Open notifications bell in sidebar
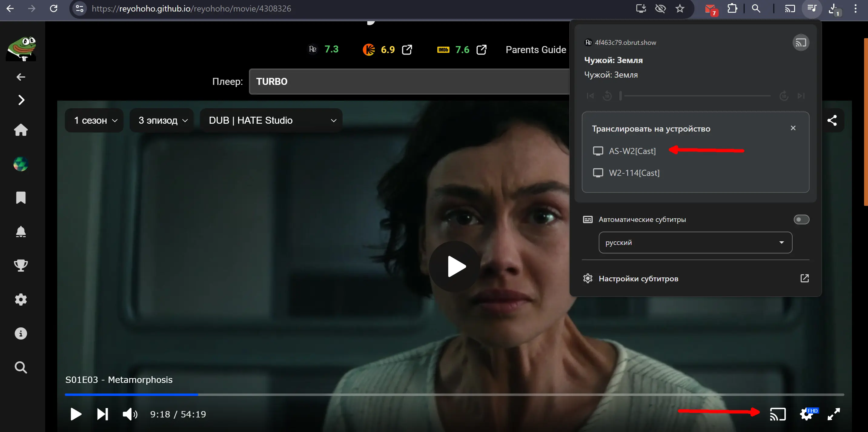 21,232
